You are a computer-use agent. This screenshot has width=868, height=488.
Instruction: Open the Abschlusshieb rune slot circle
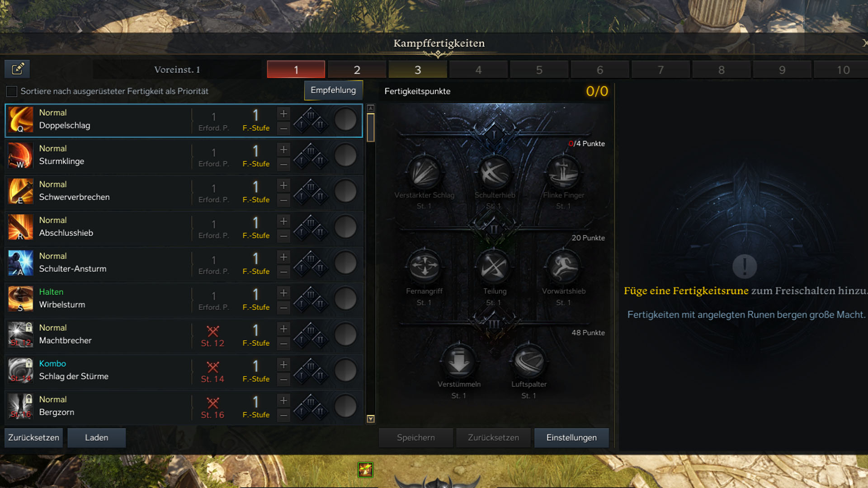coord(345,227)
